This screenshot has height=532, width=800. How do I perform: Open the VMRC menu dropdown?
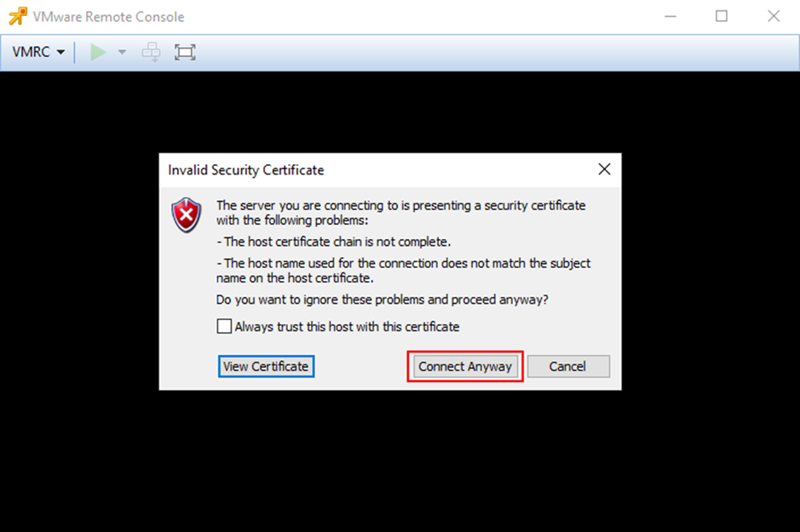39,52
